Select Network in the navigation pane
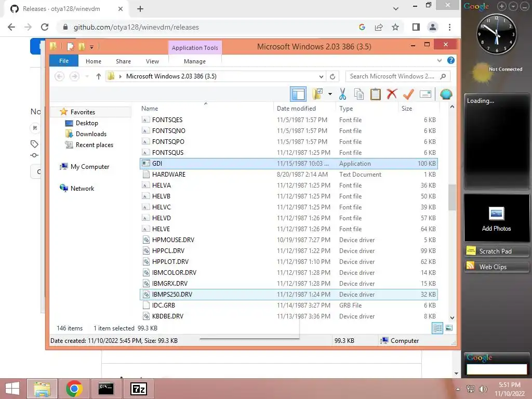This screenshot has width=532, height=399. tap(82, 188)
